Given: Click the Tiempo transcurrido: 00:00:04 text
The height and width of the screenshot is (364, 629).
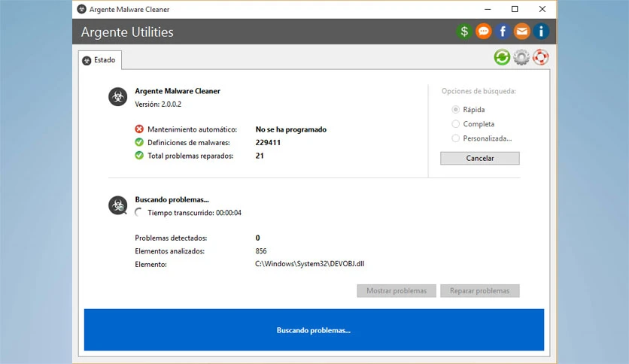Looking at the screenshot, I should [x=195, y=213].
